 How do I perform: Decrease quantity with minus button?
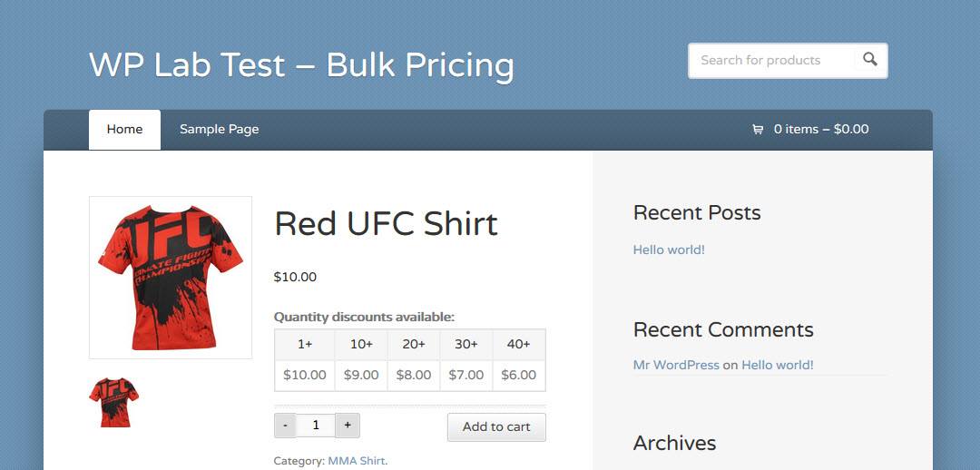(285, 426)
